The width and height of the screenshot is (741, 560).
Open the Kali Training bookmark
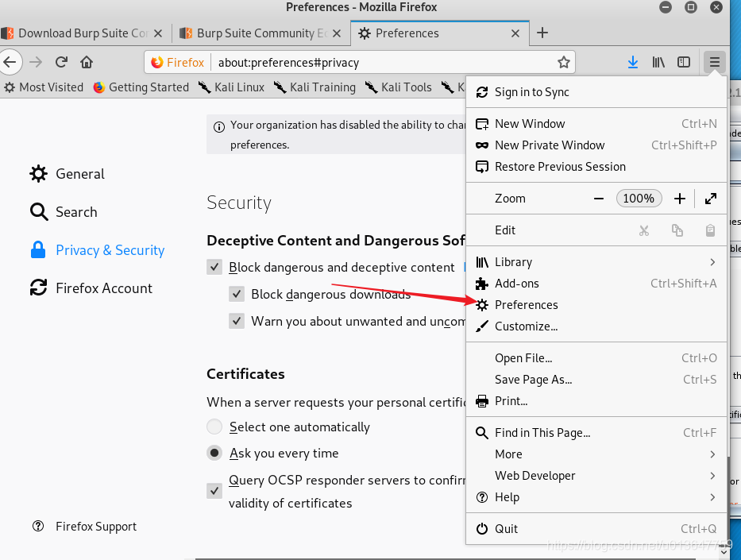coord(315,87)
